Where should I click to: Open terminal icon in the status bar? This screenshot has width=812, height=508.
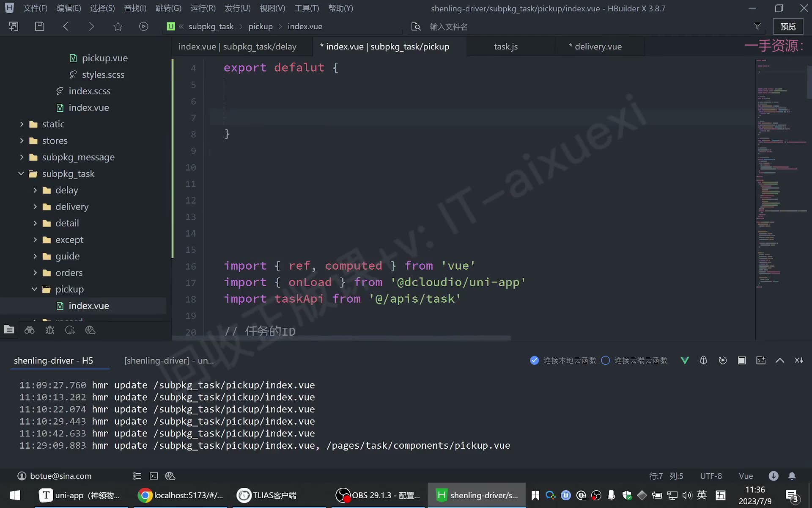coord(154,476)
